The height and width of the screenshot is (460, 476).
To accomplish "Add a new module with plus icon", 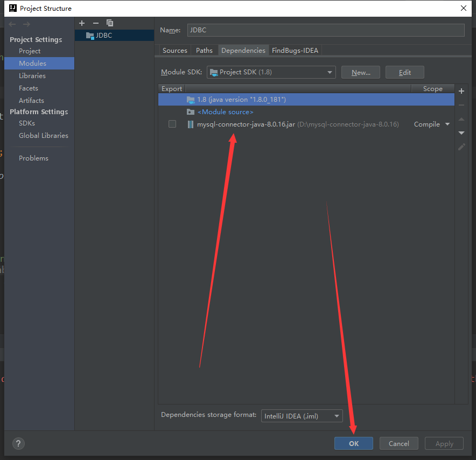I will [82, 23].
